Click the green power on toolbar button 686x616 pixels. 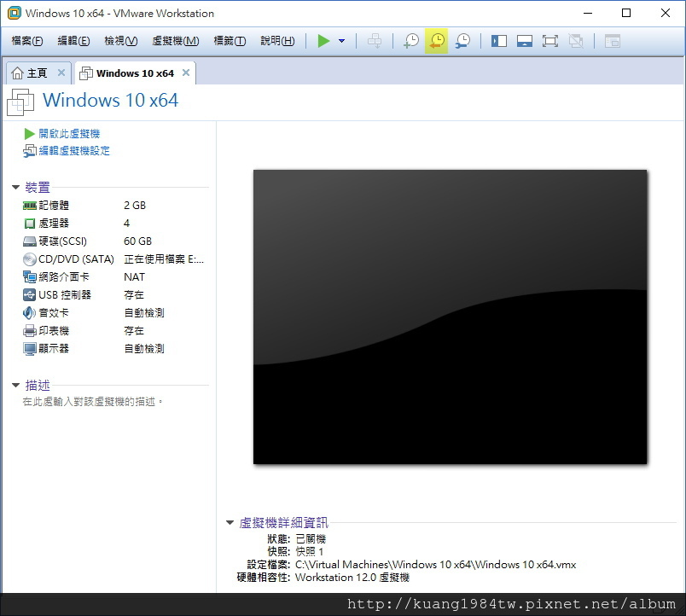(x=323, y=41)
